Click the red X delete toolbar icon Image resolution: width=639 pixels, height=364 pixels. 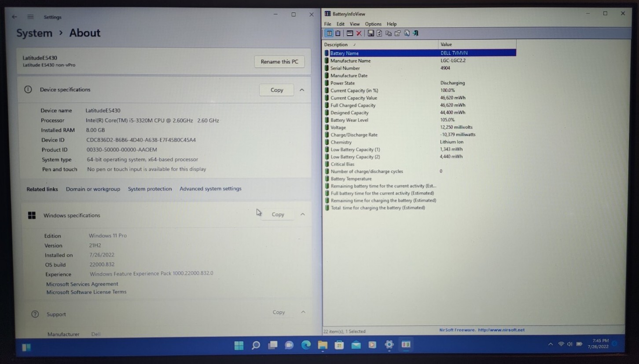(359, 33)
